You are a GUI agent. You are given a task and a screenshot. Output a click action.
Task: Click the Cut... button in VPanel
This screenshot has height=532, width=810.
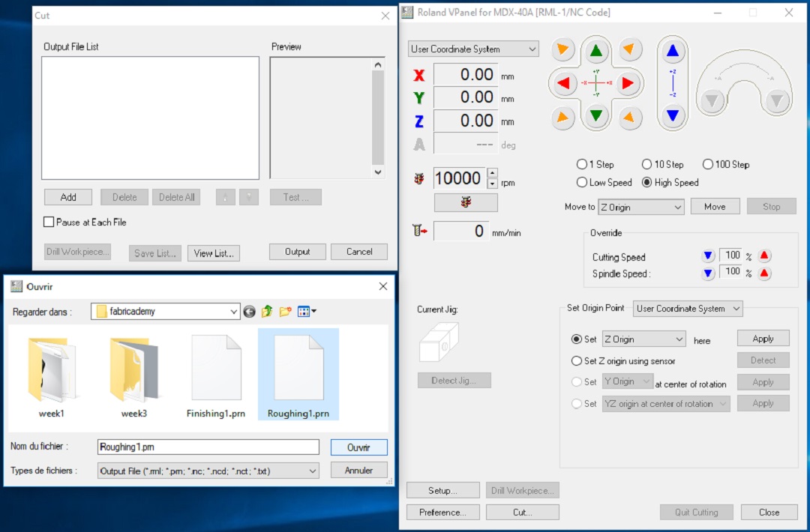click(x=522, y=512)
